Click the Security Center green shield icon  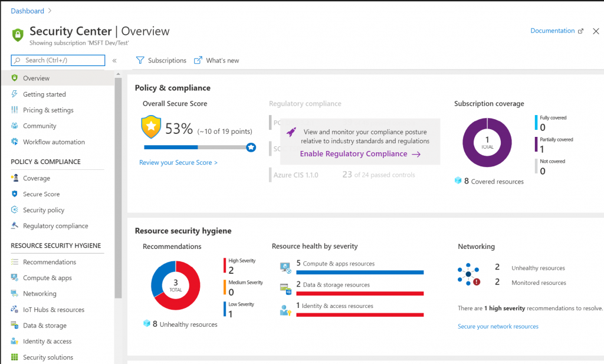coord(18,35)
